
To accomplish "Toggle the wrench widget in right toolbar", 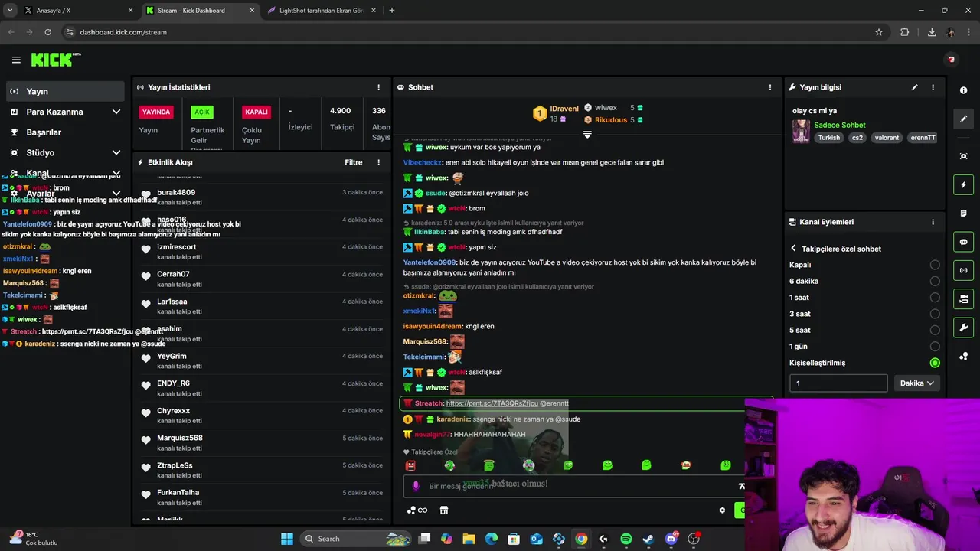I will click(x=963, y=328).
